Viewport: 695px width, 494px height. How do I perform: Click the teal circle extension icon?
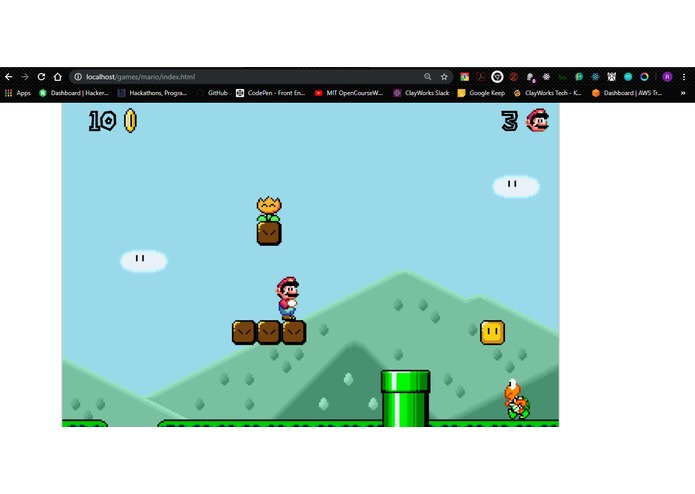pos(628,77)
